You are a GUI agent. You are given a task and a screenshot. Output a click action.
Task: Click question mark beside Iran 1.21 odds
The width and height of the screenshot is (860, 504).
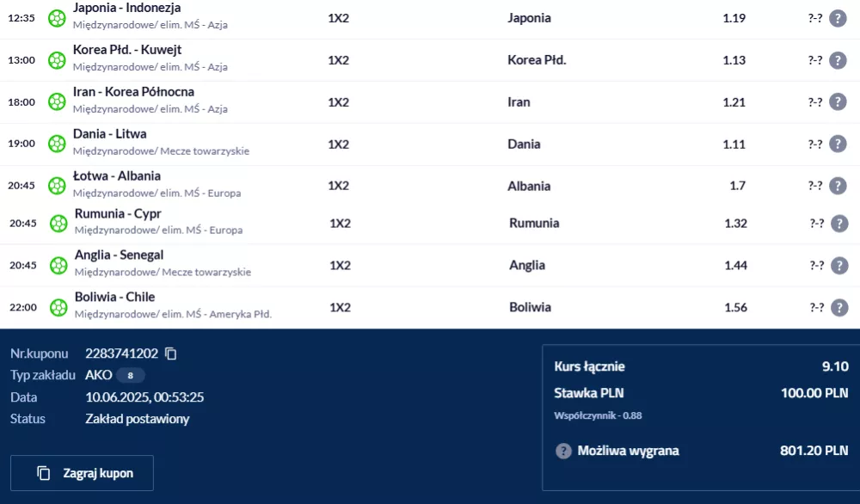point(838,102)
